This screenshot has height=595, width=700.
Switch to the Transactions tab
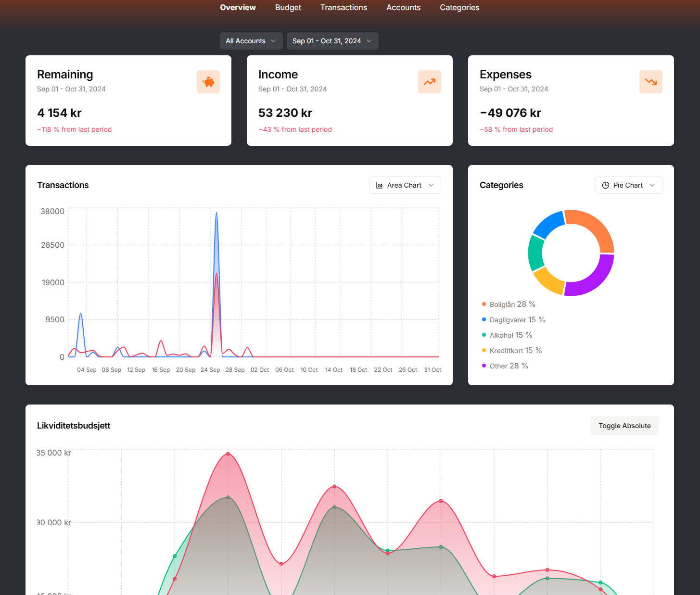tap(344, 8)
